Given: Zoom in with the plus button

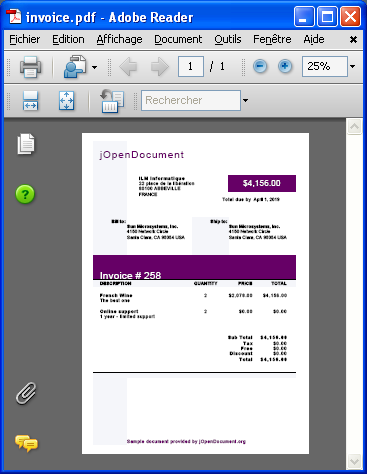Looking at the screenshot, I should coord(285,66).
